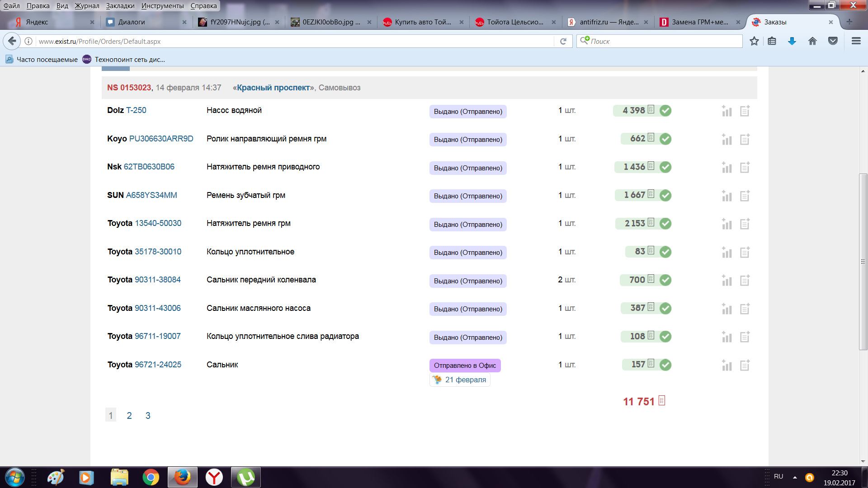
Task: Click bar-chart icon in Toyota 96721-24025 row
Action: (x=726, y=365)
